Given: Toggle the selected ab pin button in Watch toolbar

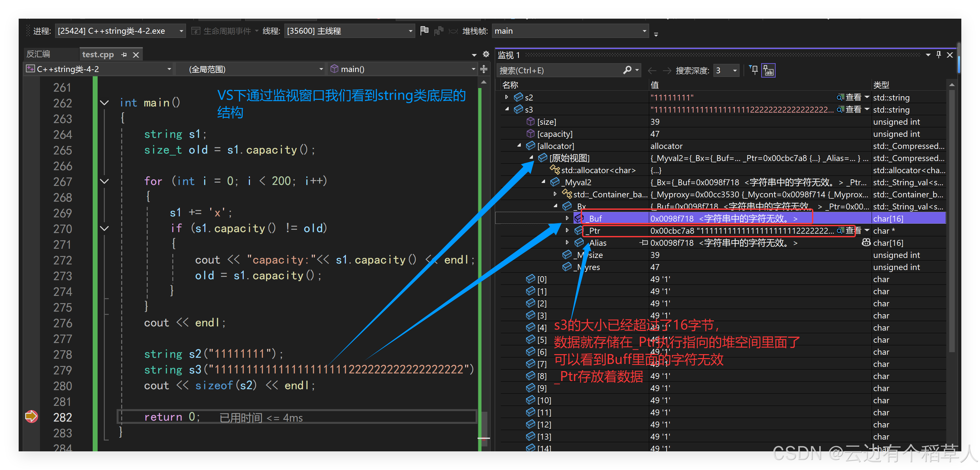Looking at the screenshot, I should [x=768, y=70].
